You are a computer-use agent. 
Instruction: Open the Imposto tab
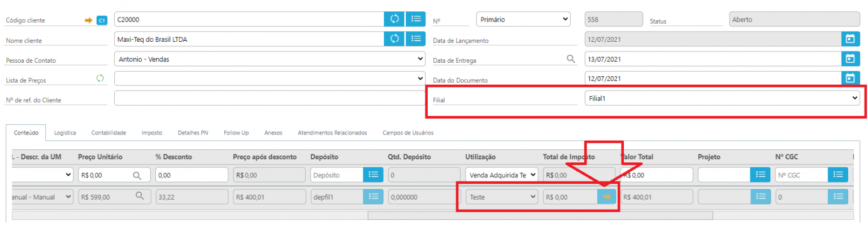pyautogui.click(x=151, y=133)
